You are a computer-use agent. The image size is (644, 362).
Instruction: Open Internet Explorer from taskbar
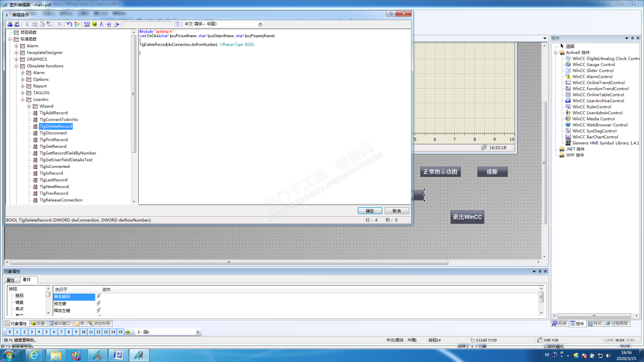tap(34, 355)
